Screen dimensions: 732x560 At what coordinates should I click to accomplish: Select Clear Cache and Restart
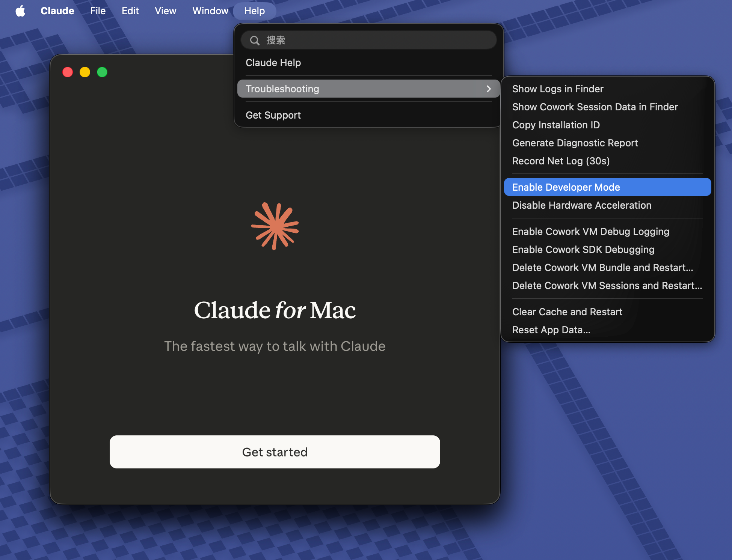click(608, 312)
